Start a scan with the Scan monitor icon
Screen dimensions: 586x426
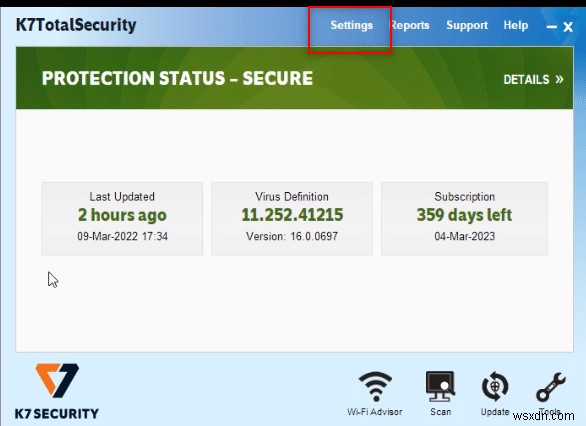click(x=440, y=387)
